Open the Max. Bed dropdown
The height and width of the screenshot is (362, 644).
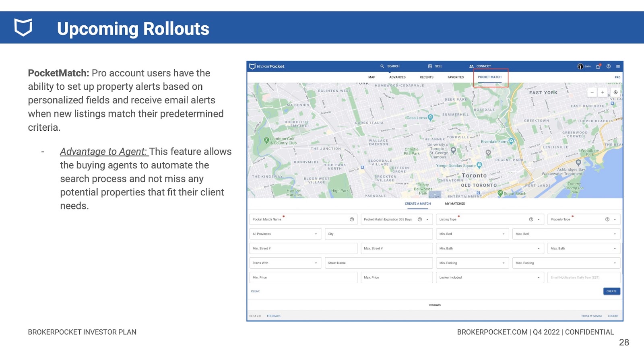coord(566,234)
